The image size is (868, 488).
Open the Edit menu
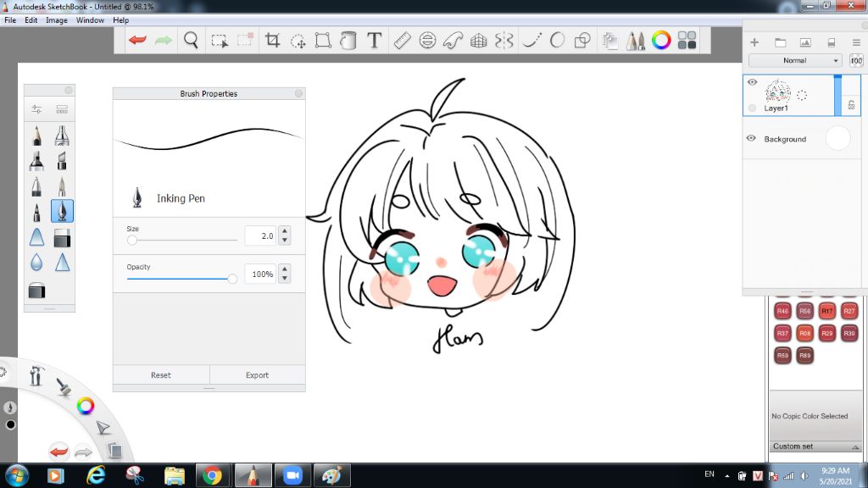31,20
